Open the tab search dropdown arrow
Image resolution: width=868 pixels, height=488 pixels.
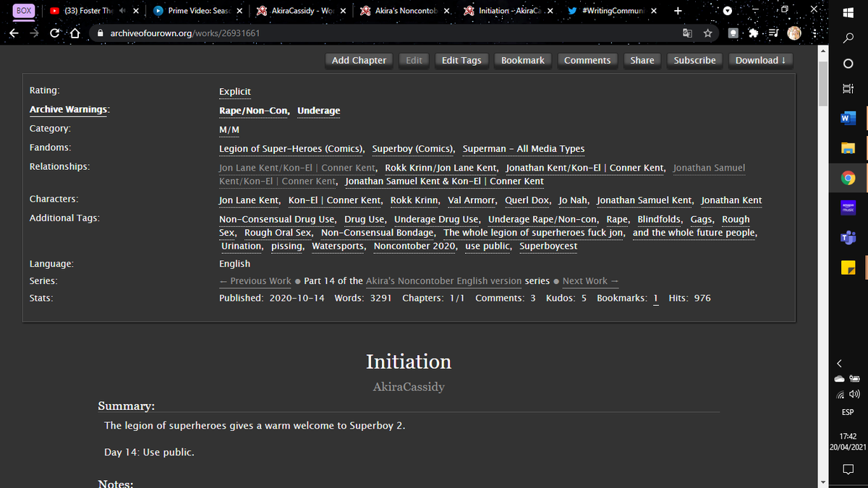point(728,11)
